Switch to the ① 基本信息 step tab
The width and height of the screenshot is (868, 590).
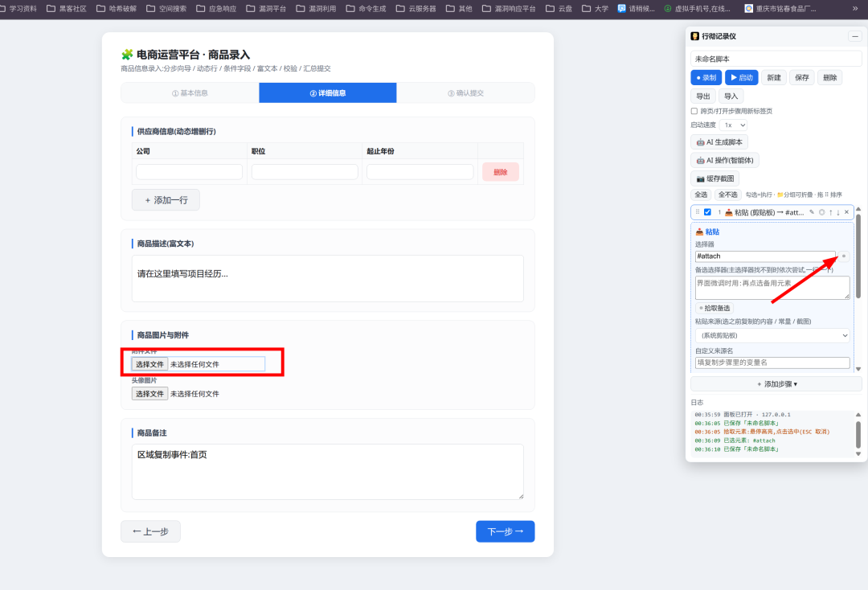190,93
